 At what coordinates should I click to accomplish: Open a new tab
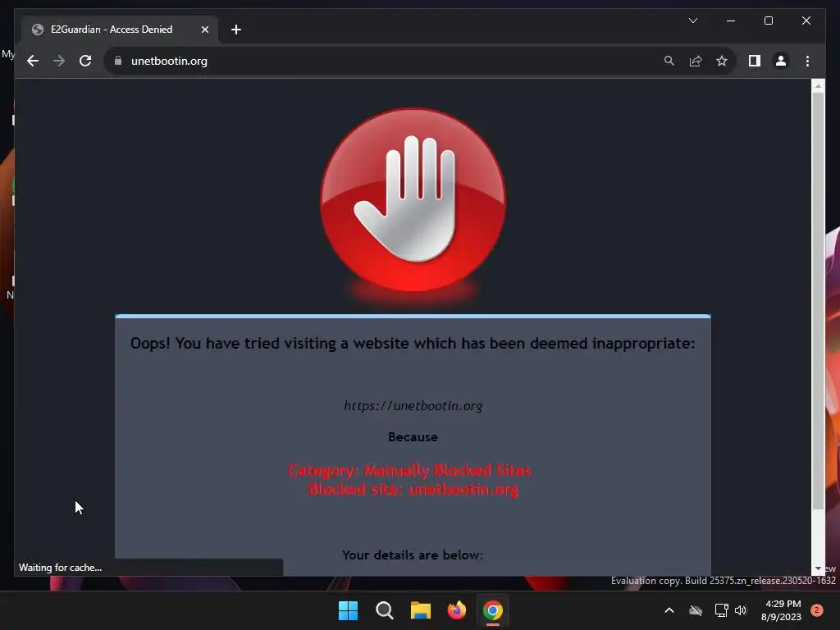pos(236,30)
